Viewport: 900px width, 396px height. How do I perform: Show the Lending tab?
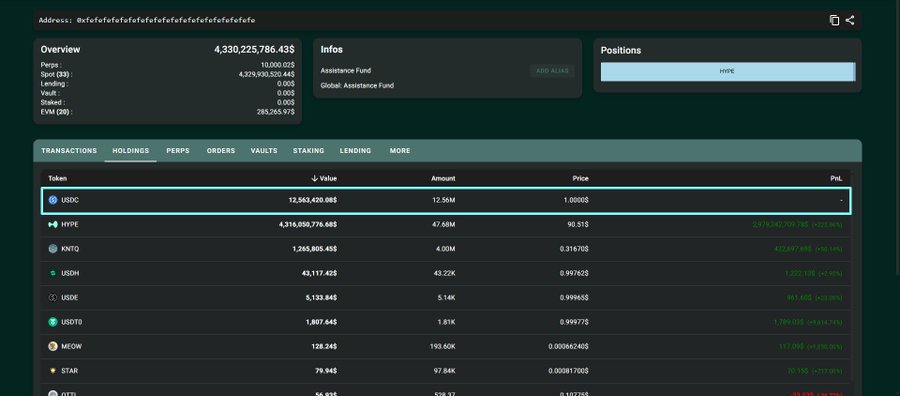[355, 150]
